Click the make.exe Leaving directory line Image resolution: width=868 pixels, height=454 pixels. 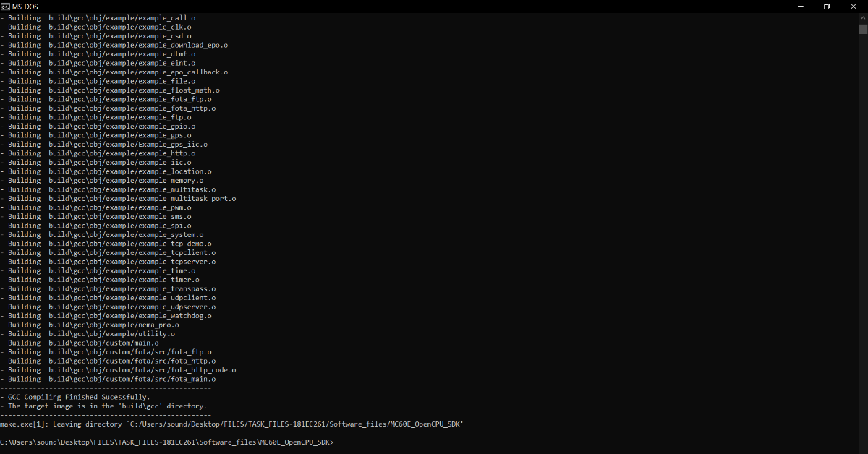[x=231, y=424]
